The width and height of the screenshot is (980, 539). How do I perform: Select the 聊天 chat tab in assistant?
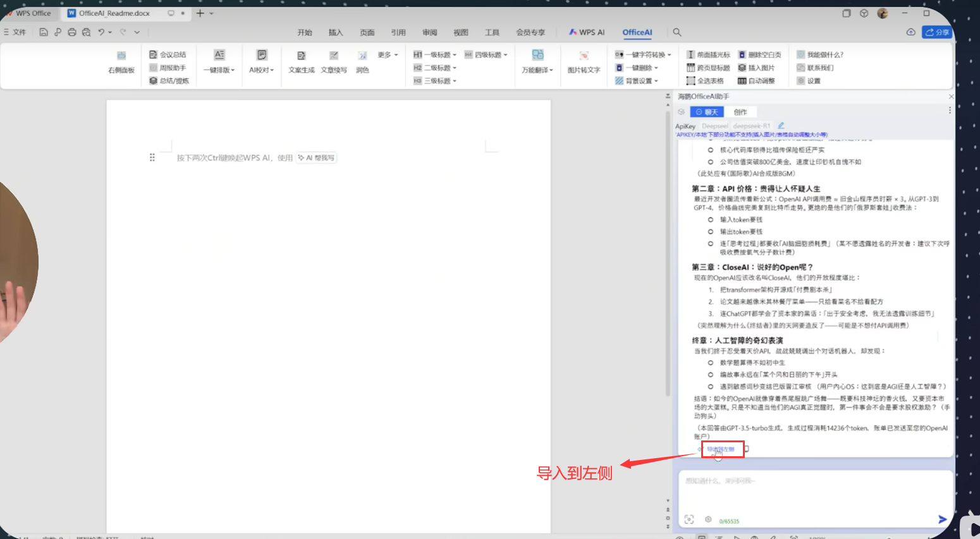point(707,112)
